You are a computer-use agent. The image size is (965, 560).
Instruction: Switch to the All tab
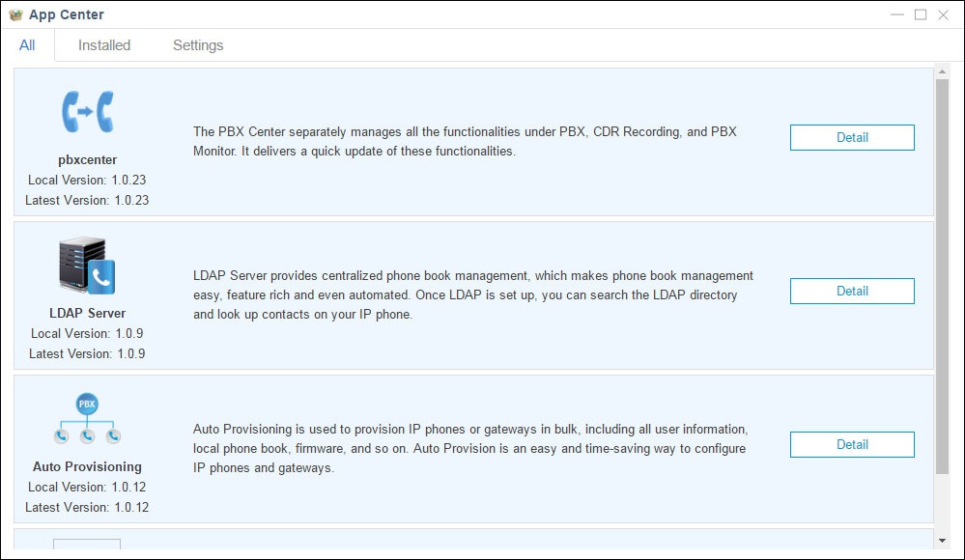coord(27,45)
